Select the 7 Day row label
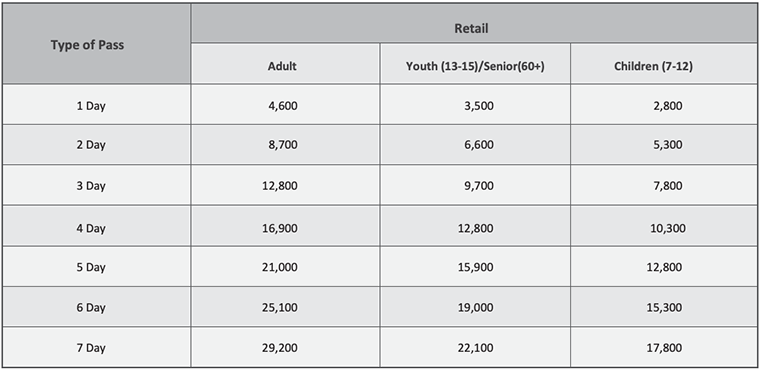The image size is (760, 369). coord(96,347)
